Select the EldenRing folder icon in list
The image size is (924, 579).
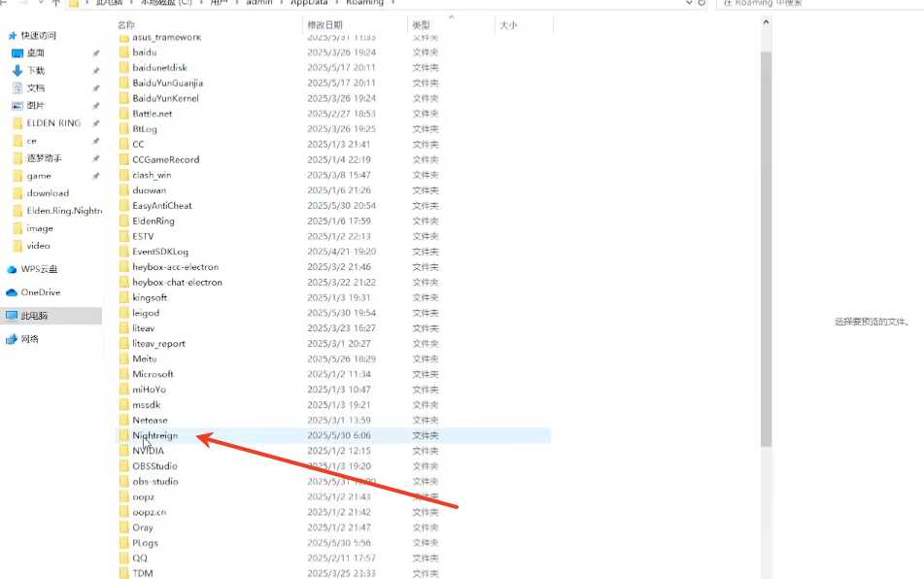123,221
